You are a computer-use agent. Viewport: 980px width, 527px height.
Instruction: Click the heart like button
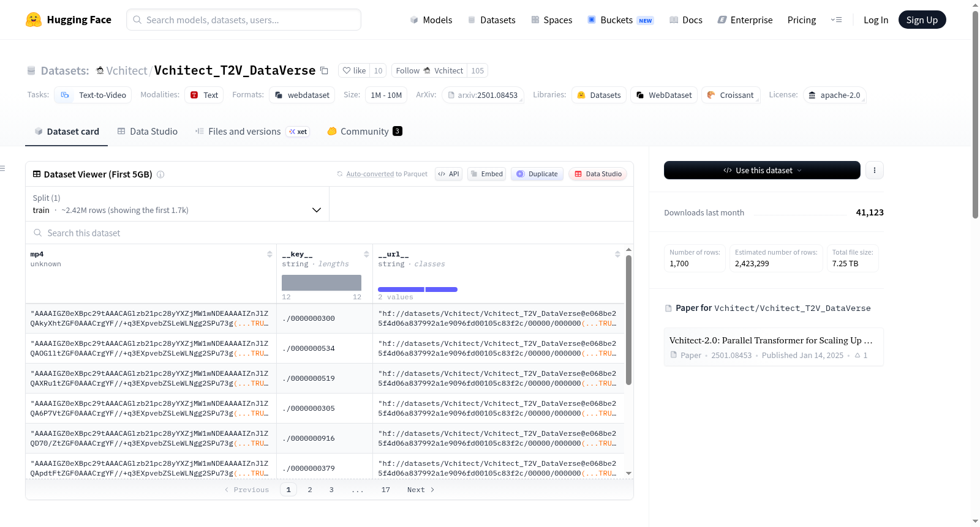coord(354,71)
